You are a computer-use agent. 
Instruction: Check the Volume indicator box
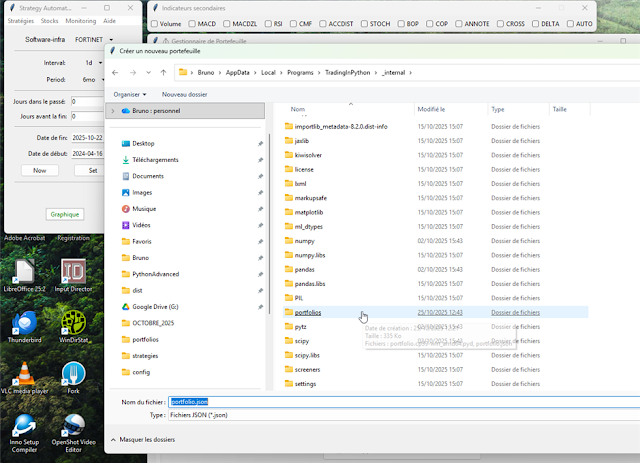(154, 23)
